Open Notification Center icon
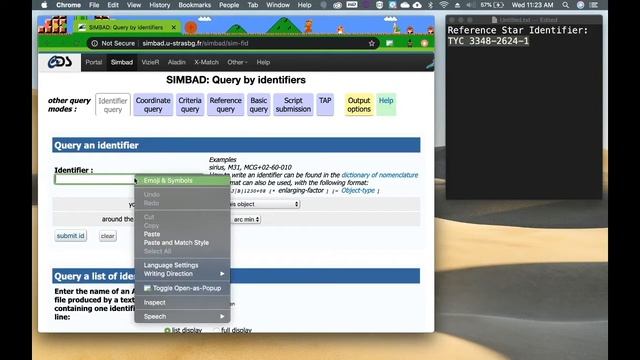The height and width of the screenshot is (360, 640). tap(594, 5)
